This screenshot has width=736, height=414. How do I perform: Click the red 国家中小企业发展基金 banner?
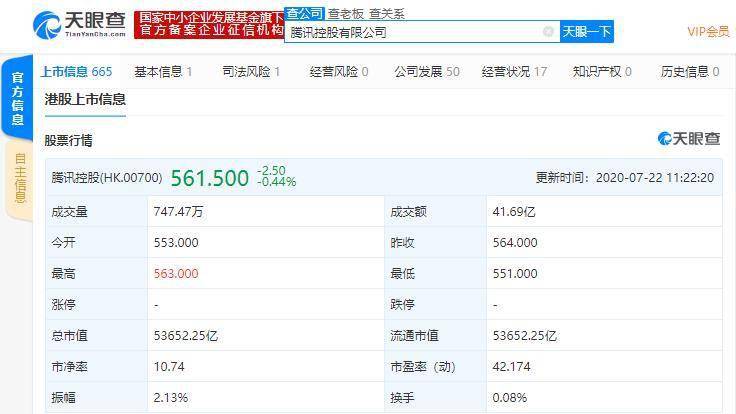click(209, 24)
